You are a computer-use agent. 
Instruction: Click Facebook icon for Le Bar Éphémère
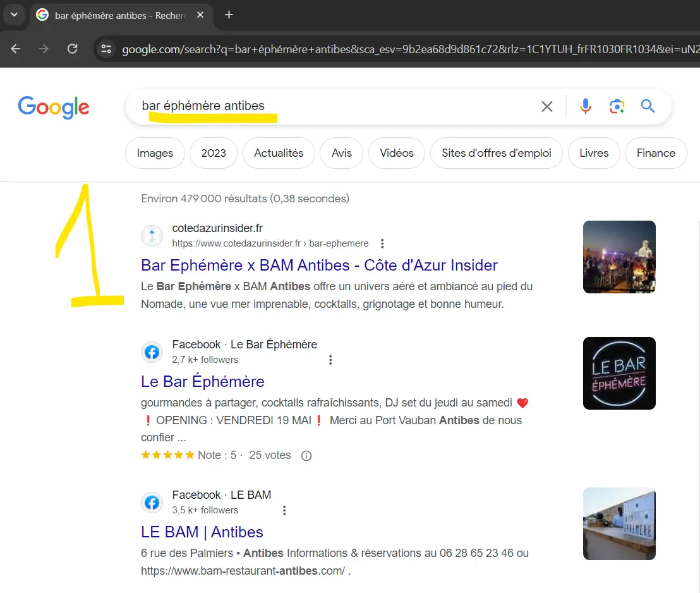tap(152, 352)
